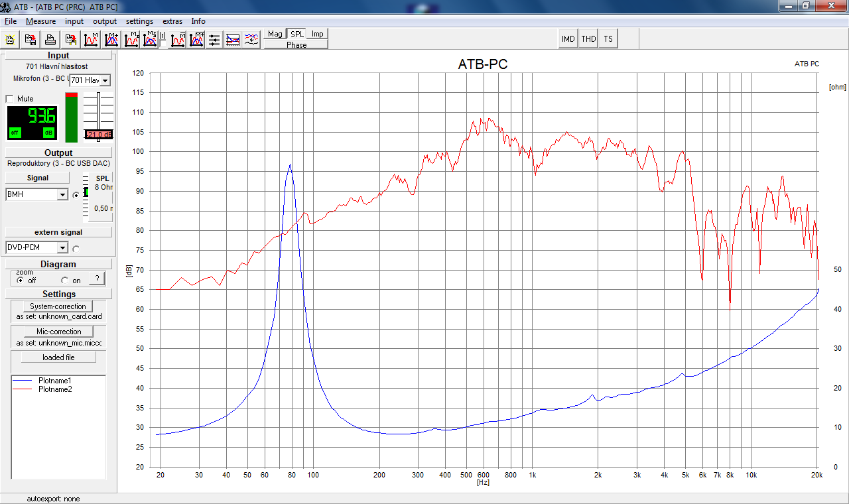
Task: Click the averaged 'M+' overlay icon
Action: (x=196, y=40)
